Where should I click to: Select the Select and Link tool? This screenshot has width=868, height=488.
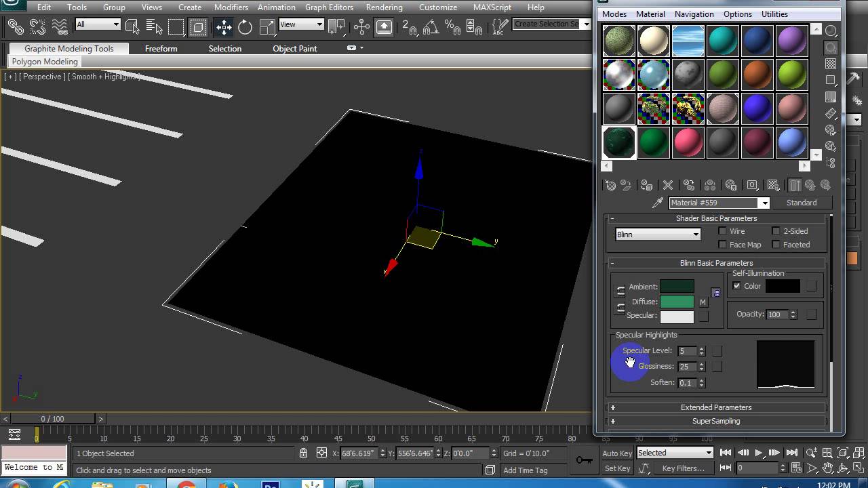(x=16, y=27)
